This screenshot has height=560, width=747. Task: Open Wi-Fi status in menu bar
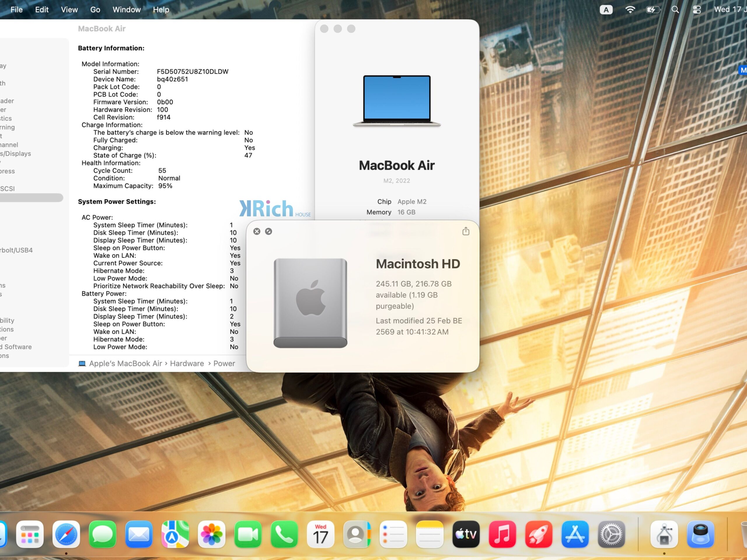click(x=630, y=9)
